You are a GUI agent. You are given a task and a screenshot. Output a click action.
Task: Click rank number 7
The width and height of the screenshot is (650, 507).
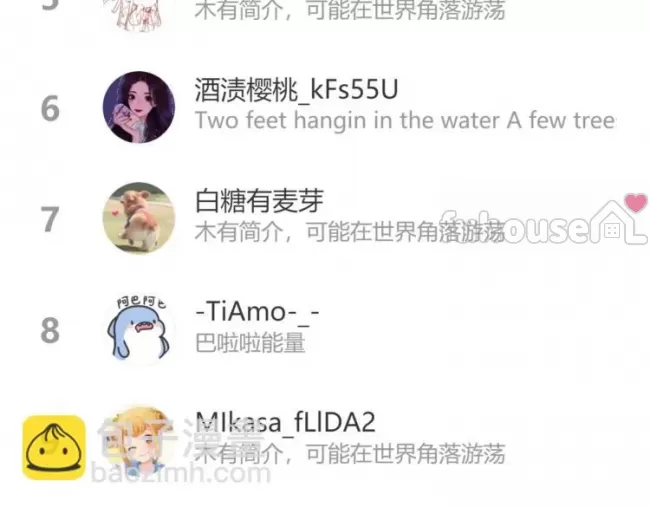[50, 219]
